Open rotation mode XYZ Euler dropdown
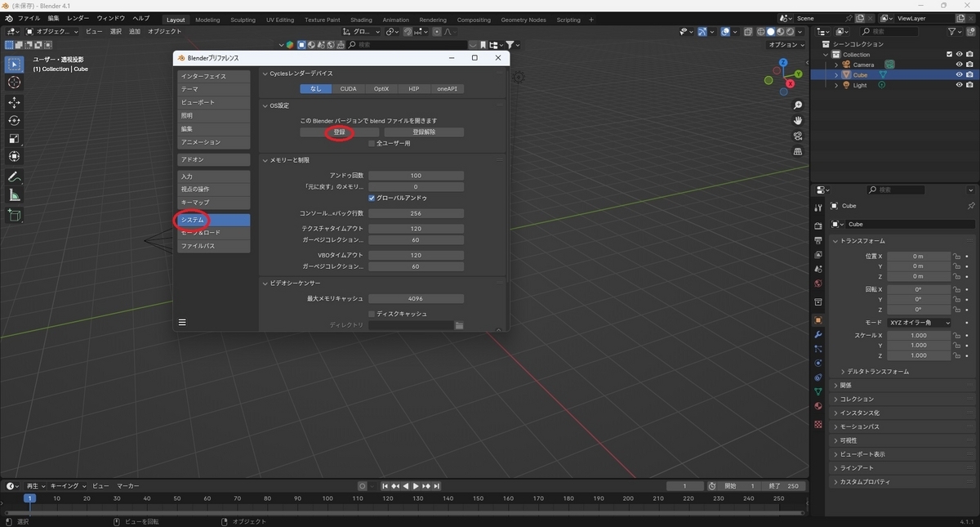 (919, 323)
